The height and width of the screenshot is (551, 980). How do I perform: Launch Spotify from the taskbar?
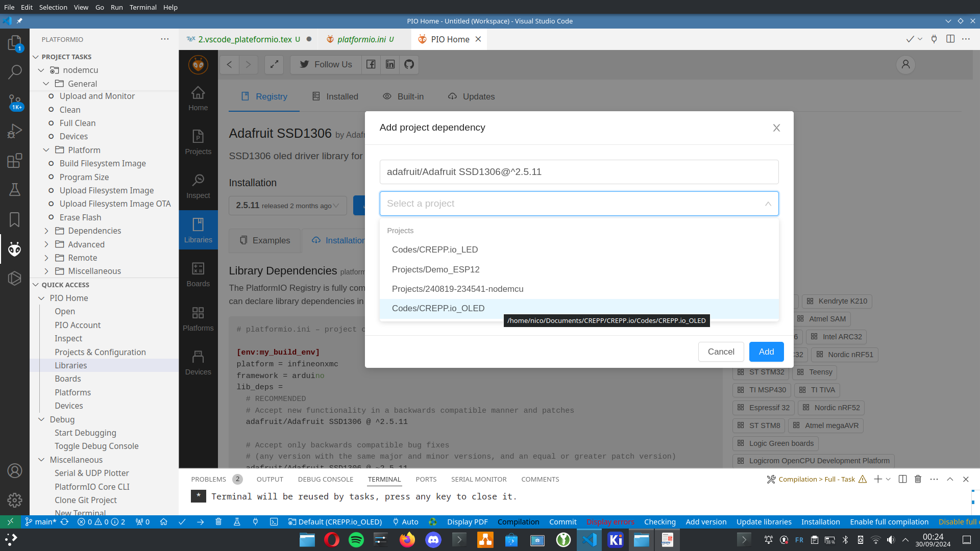click(x=356, y=540)
